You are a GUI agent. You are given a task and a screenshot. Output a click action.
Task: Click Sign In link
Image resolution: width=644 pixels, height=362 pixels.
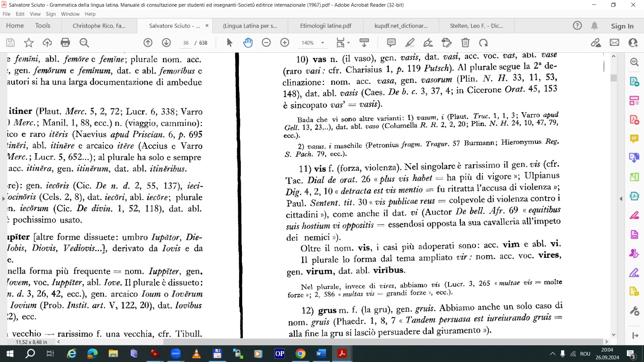pos(622,26)
